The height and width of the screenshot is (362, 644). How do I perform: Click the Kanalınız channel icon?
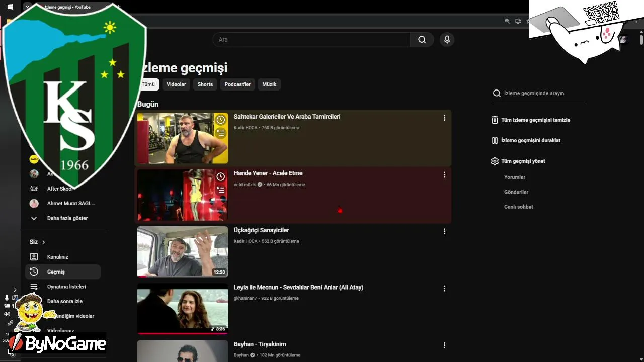coord(34,257)
